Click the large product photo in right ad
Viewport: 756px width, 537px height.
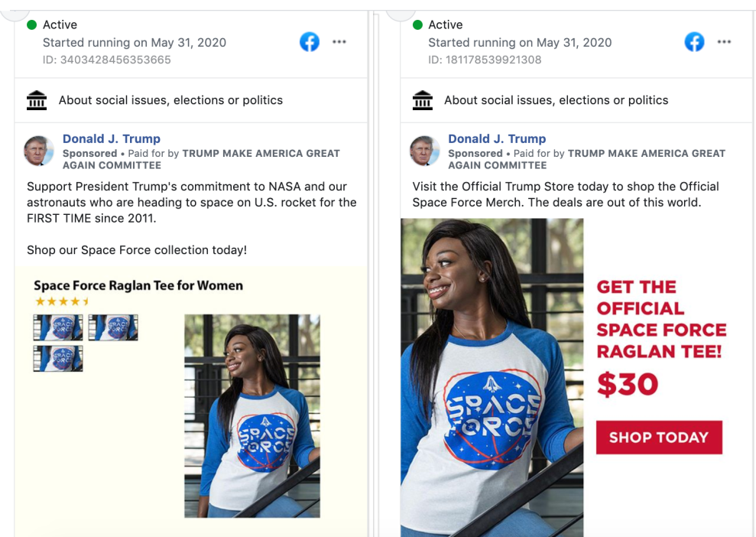(x=491, y=377)
